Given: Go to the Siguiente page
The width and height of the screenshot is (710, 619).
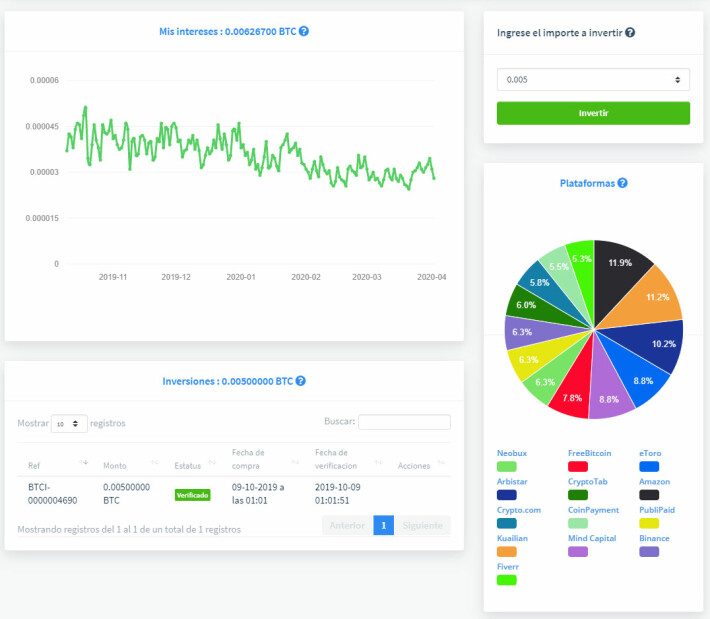Looking at the screenshot, I should pyautogui.click(x=422, y=525).
